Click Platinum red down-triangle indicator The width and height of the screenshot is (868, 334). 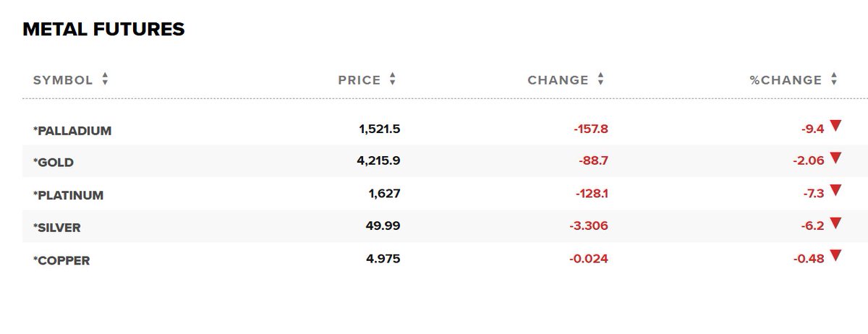coord(835,190)
